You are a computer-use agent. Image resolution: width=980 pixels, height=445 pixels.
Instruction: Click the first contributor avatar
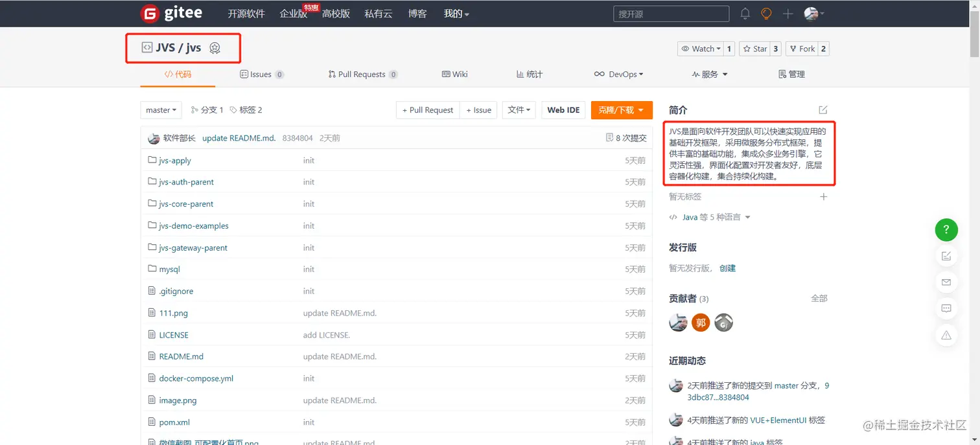[678, 322]
